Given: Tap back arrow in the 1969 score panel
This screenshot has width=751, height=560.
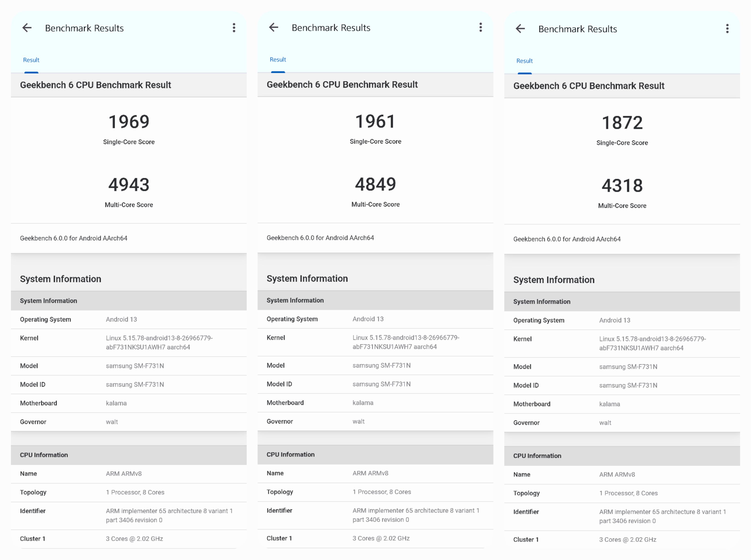Looking at the screenshot, I should pos(27,28).
